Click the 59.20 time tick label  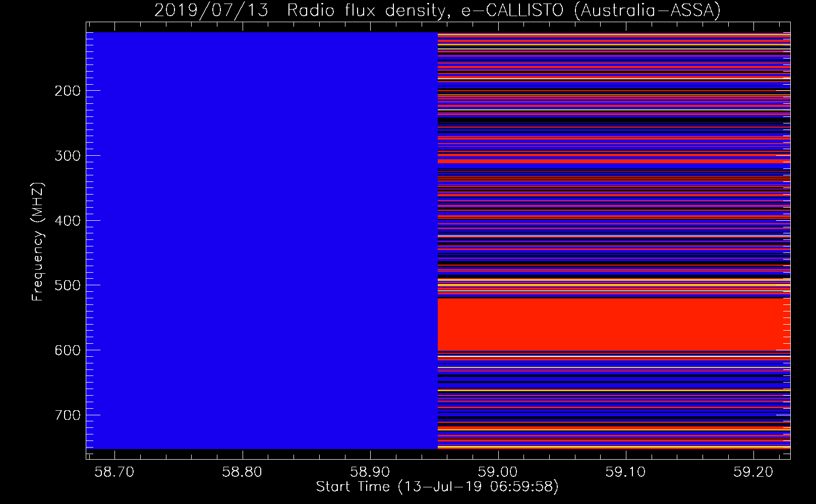pos(753,472)
